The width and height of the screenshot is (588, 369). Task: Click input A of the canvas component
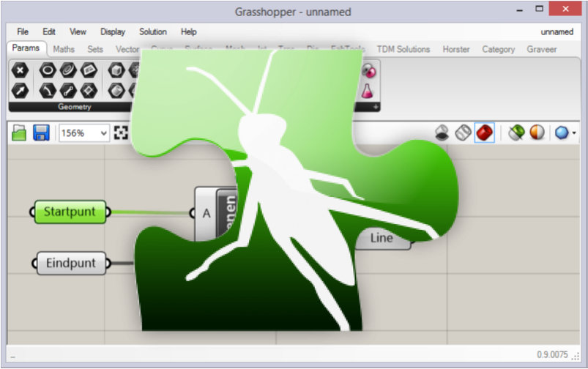tap(206, 213)
